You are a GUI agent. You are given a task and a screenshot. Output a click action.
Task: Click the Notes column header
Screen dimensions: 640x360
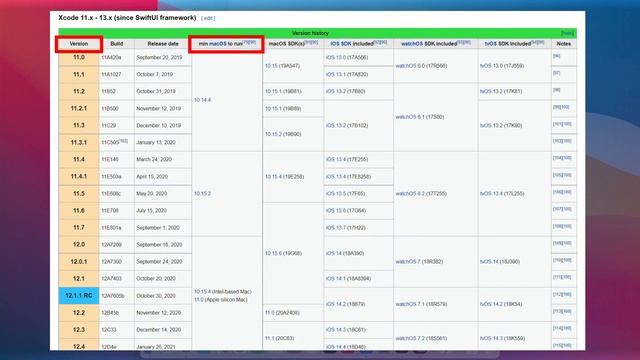pyautogui.click(x=564, y=44)
